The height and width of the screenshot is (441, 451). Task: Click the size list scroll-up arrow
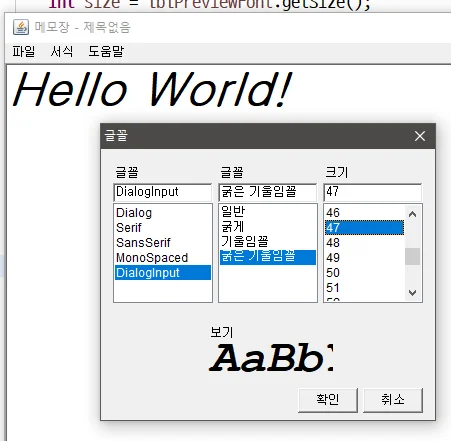pyautogui.click(x=412, y=214)
